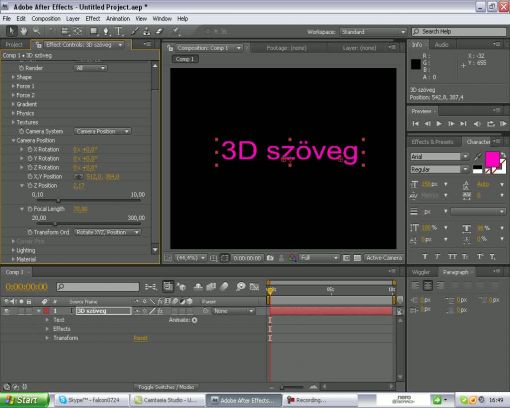Select the Puppet Pin tool
This screenshot has height=408, width=510.
(x=176, y=31)
